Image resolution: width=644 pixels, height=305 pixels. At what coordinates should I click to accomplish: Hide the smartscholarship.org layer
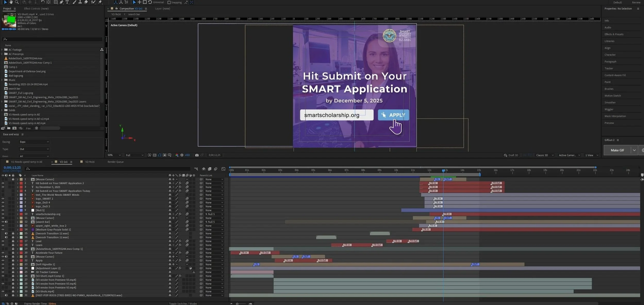(x=3, y=214)
